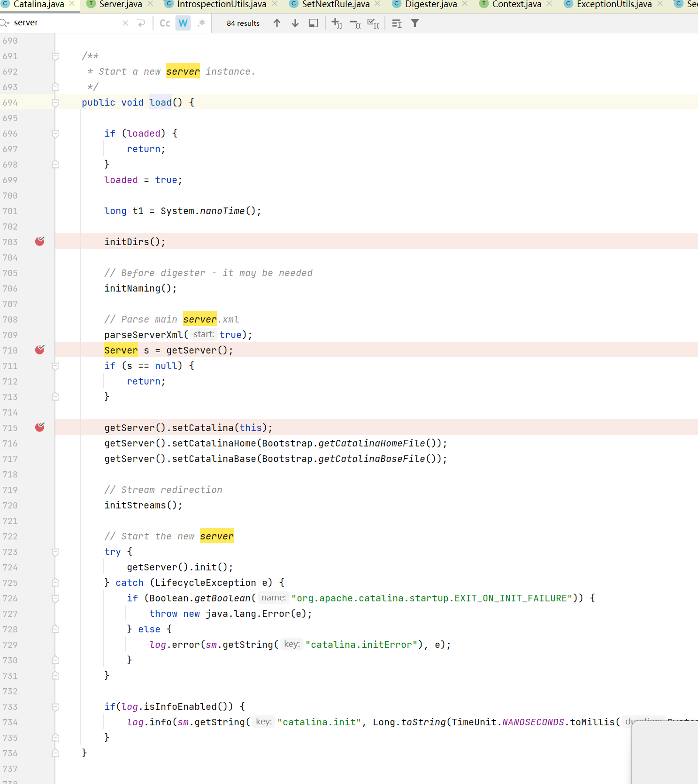Click initStreams() call
The image size is (698, 784).
coord(143,505)
